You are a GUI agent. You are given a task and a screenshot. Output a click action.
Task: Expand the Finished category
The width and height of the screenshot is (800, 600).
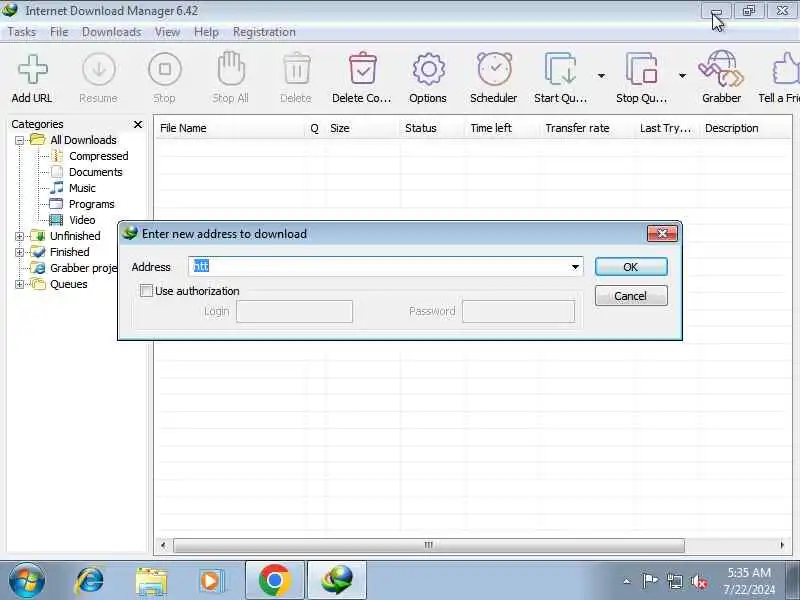click(x=19, y=252)
